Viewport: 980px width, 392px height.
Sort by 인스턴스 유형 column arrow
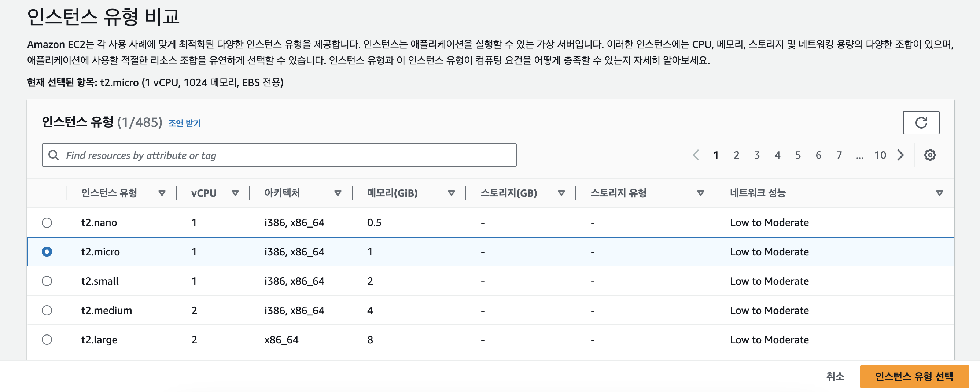pyautogui.click(x=162, y=193)
